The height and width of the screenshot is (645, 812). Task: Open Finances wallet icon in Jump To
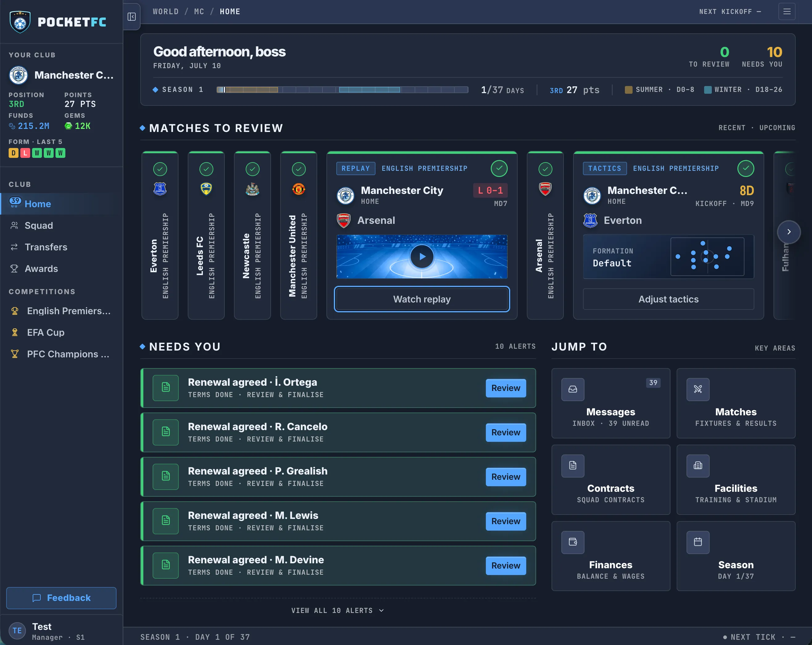click(572, 542)
